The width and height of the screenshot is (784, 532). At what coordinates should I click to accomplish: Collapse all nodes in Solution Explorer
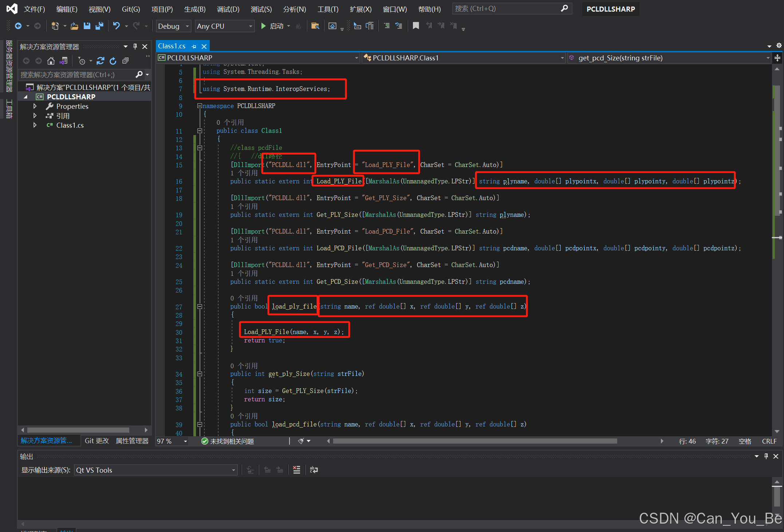[126, 60]
